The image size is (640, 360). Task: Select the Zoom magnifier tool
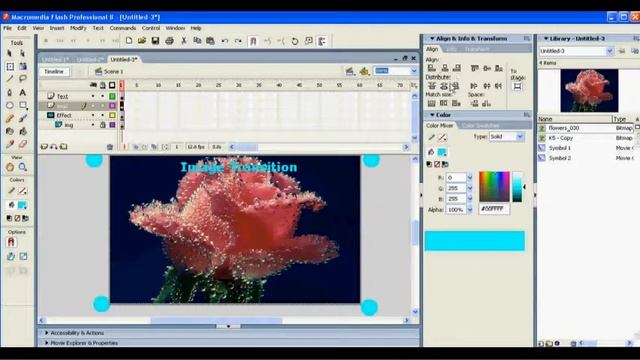click(x=22, y=167)
